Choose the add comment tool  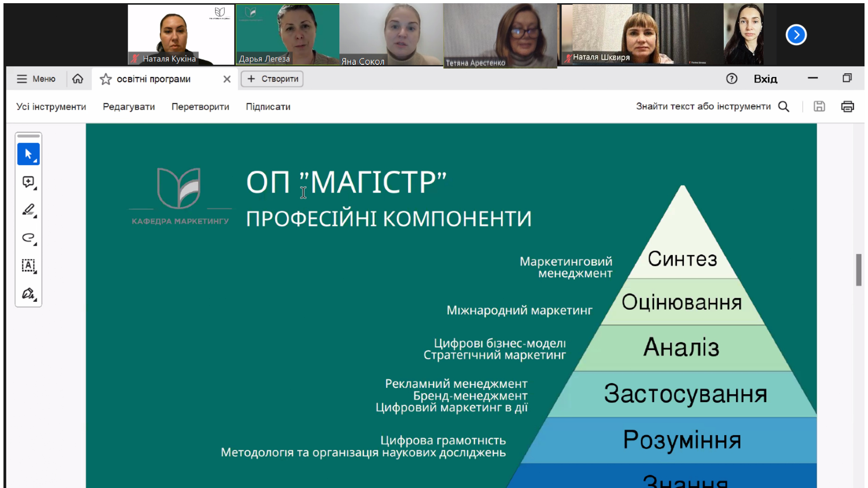click(28, 182)
